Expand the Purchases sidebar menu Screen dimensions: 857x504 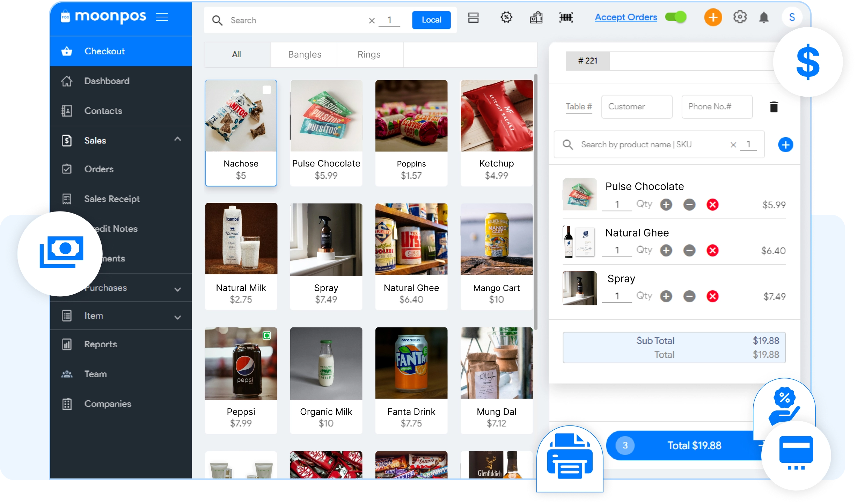click(177, 289)
